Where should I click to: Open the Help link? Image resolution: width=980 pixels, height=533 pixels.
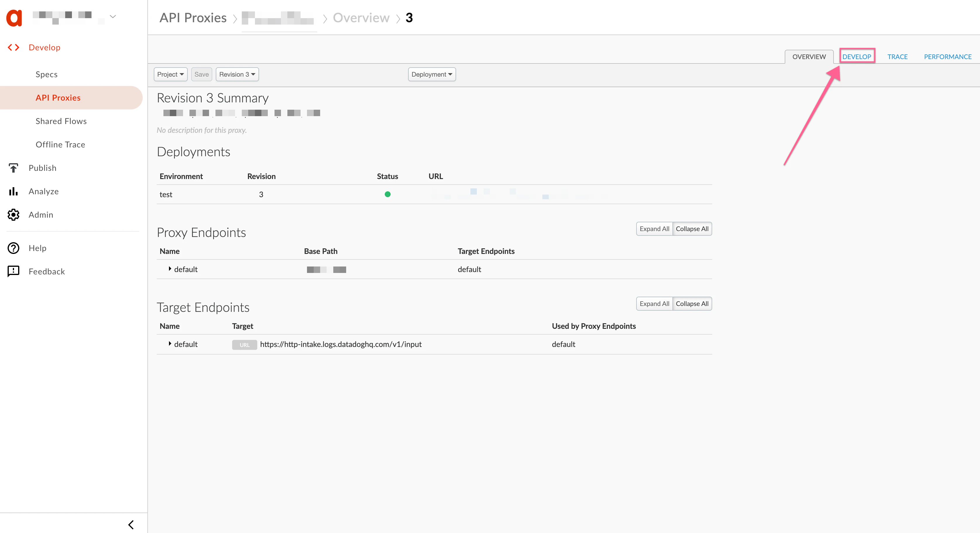click(38, 248)
